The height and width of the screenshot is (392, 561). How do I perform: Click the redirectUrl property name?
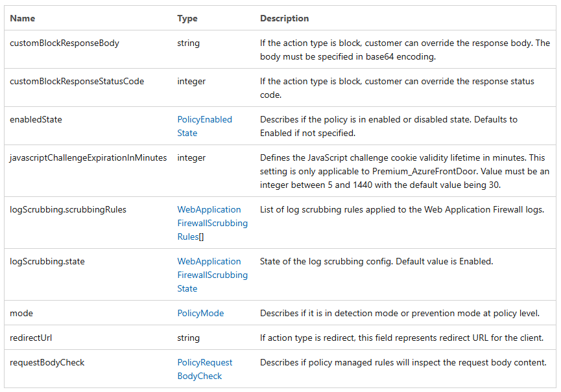(30, 338)
